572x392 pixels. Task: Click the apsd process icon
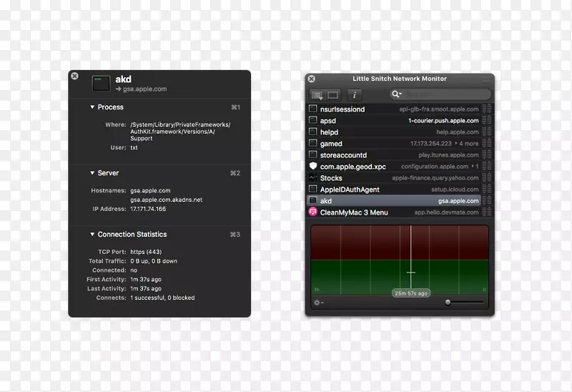pos(312,120)
